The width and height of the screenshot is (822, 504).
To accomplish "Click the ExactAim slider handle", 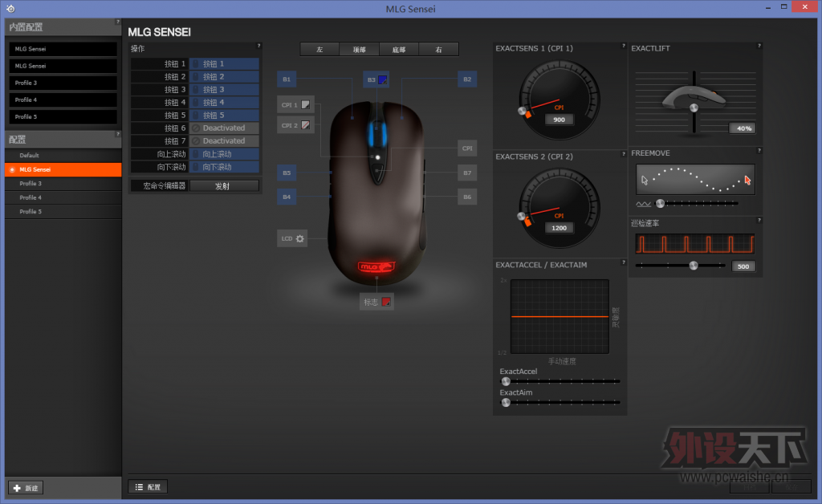I will [x=506, y=402].
